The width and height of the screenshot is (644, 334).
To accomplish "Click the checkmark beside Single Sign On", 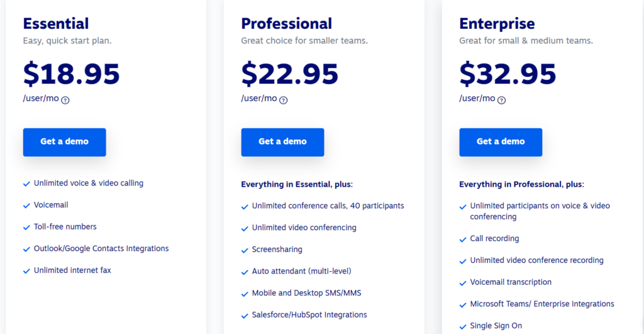I will click(x=463, y=326).
